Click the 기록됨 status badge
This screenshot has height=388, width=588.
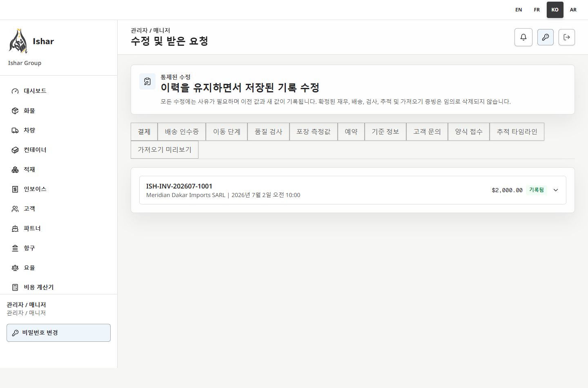(537, 190)
